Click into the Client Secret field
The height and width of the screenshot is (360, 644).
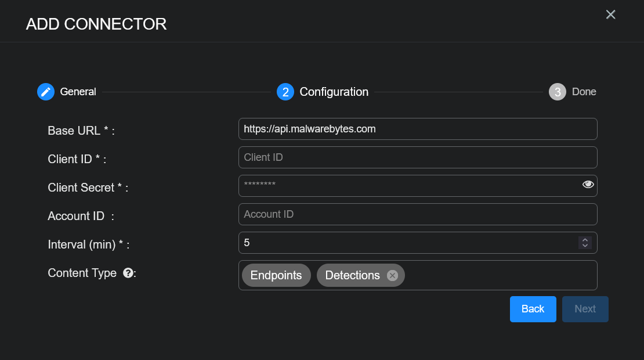pyautogui.click(x=406, y=186)
